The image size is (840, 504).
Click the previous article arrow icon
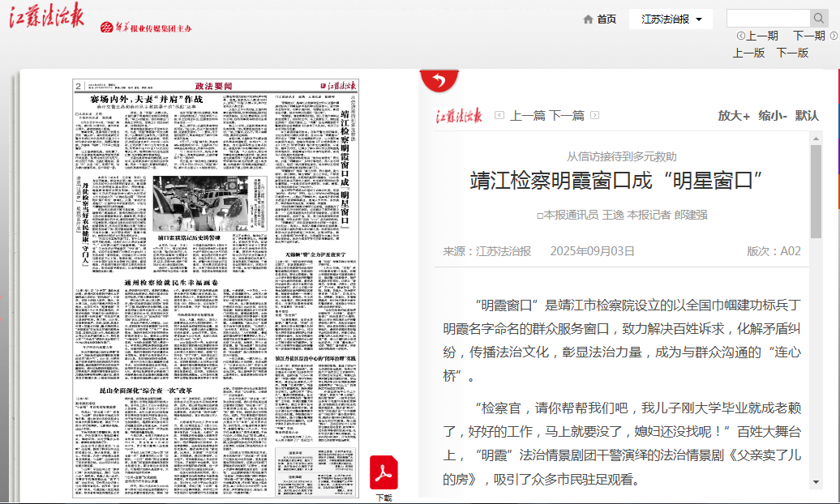click(499, 116)
